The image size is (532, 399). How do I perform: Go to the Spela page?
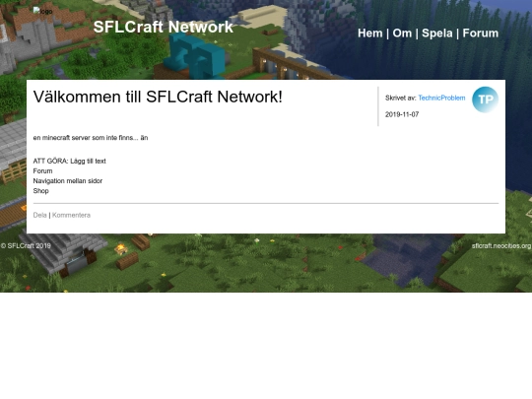point(437,33)
